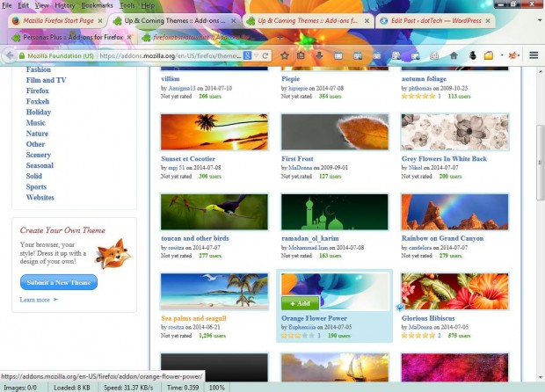Close the Edit Post dotTech WordPress tab

[488, 21]
